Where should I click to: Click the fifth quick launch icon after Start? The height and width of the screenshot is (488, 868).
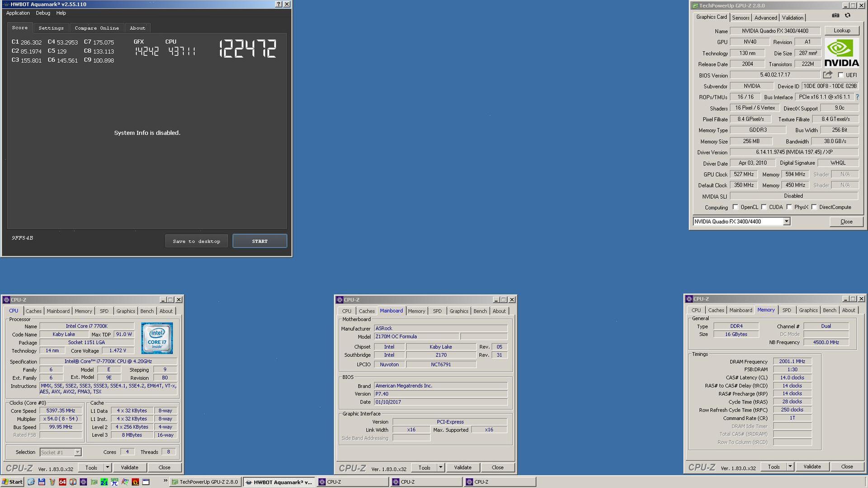pos(73,482)
